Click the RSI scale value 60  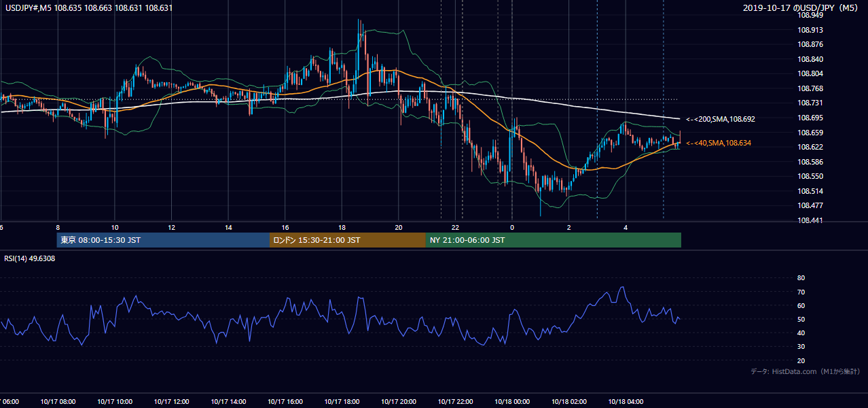click(x=801, y=305)
